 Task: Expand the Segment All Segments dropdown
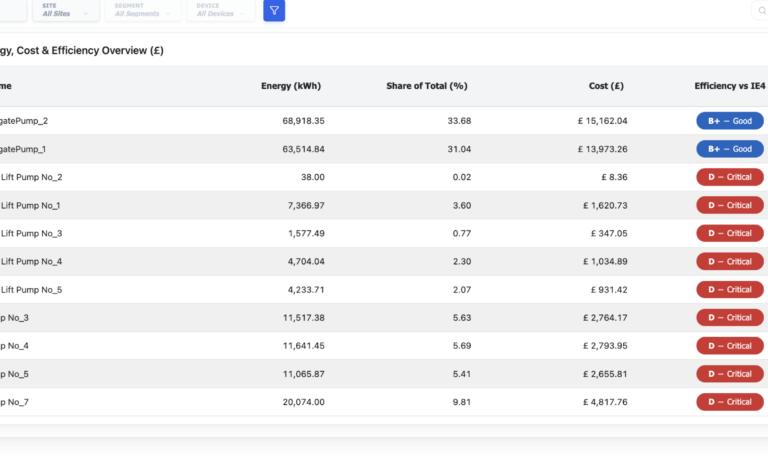tap(143, 10)
